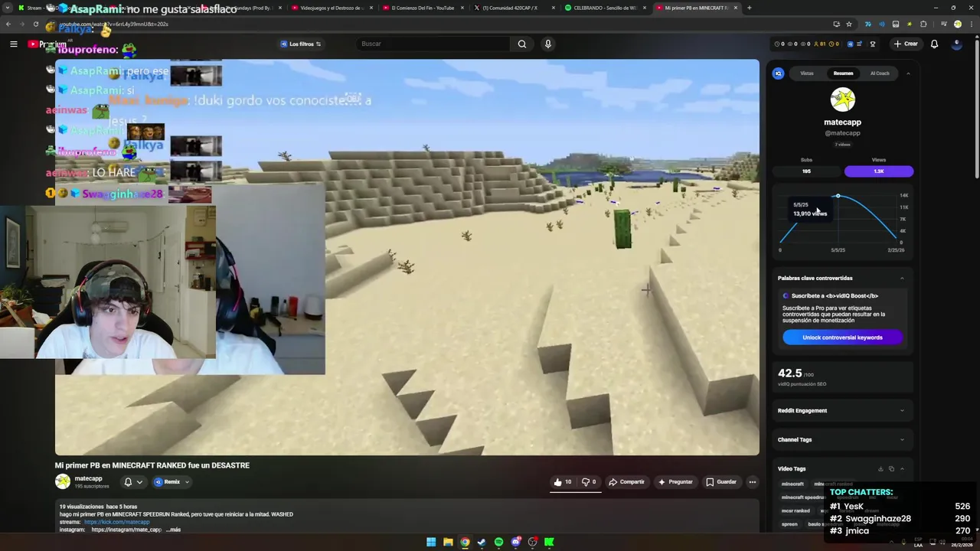Image resolution: width=980 pixels, height=551 pixels.
Task: Bookmark this page with the star icon
Action: pyautogui.click(x=848, y=24)
